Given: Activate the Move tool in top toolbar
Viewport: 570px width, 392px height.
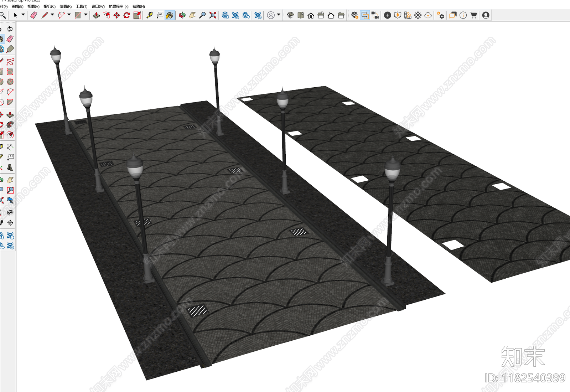Looking at the screenshot, I should (116, 15).
